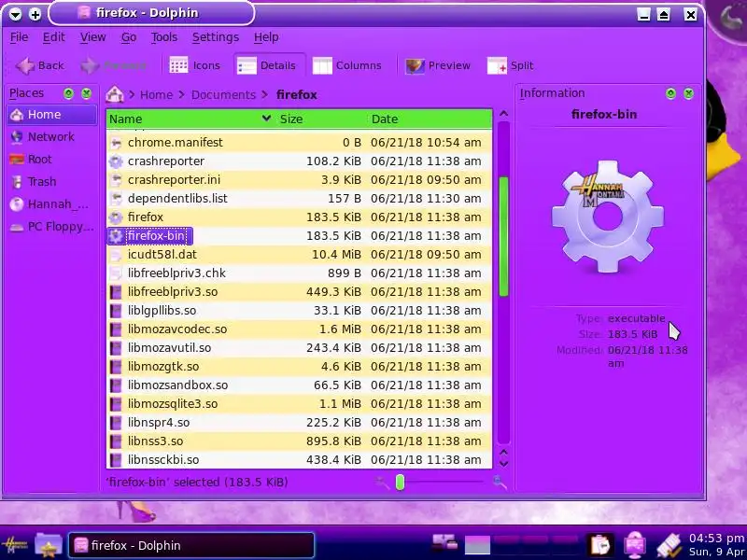Switch to Columns view mode

pos(346,65)
